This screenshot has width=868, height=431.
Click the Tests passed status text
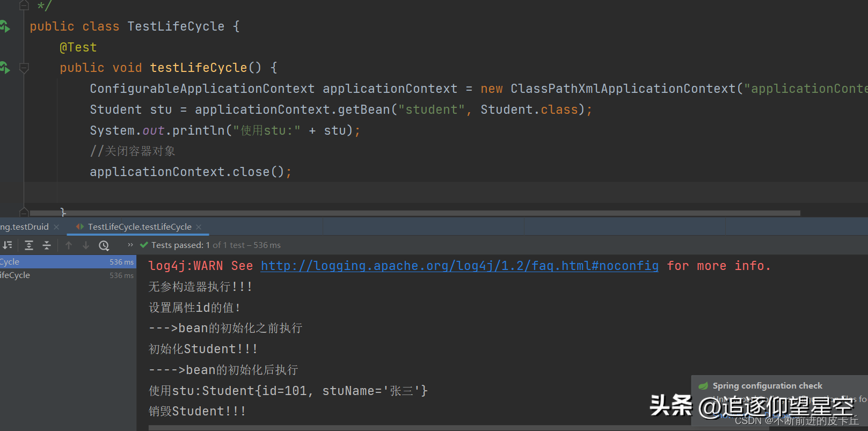point(216,245)
